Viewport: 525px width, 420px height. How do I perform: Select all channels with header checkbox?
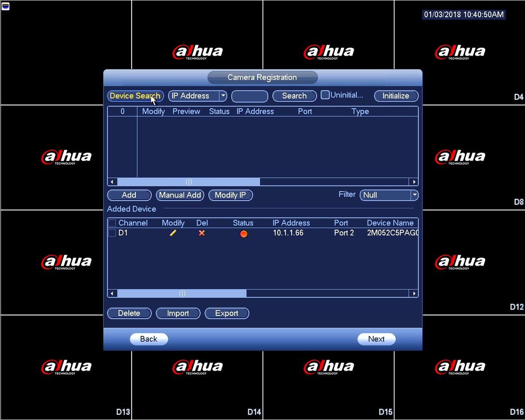(x=112, y=223)
